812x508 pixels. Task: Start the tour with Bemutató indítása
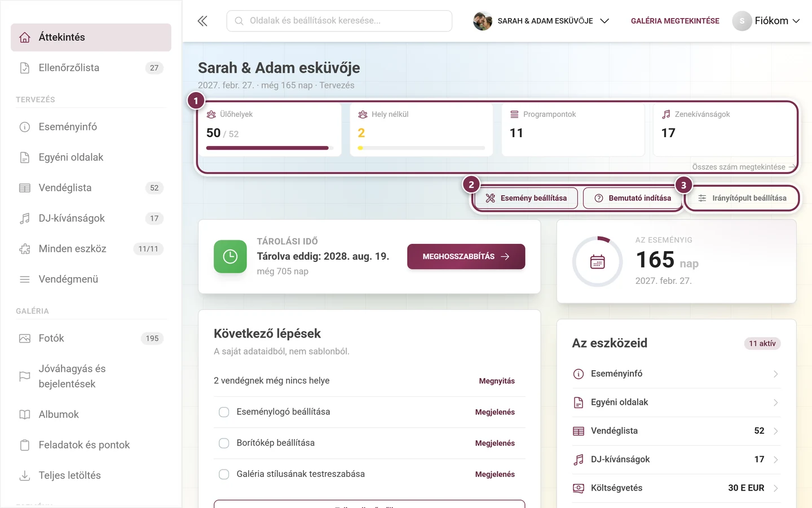coord(633,198)
